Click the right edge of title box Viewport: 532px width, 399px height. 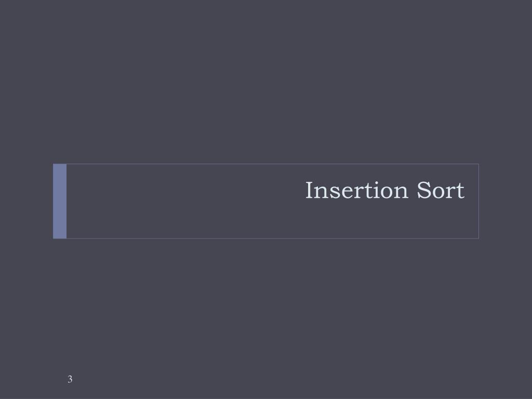click(478, 201)
